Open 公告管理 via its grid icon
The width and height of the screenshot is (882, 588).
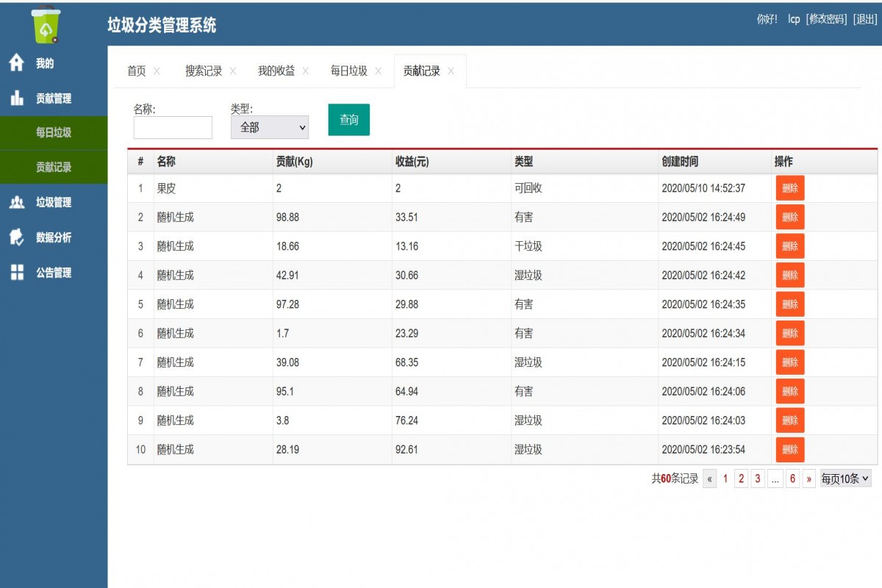(16, 273)
